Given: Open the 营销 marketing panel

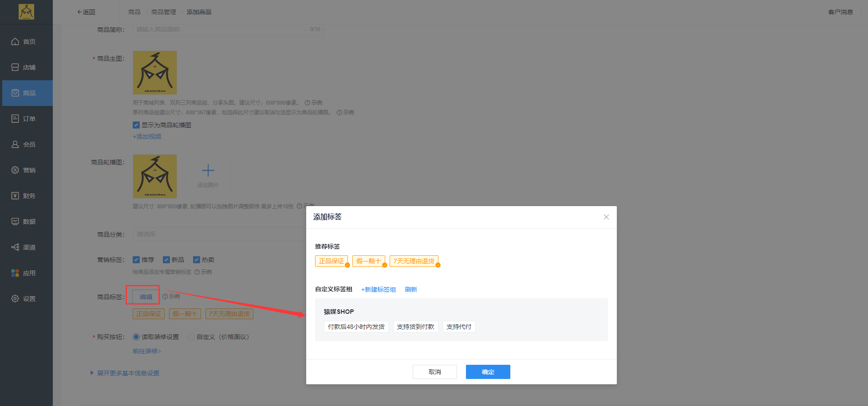Looking at the screenshot, I should pyautogui.click(x=27, y=170).
